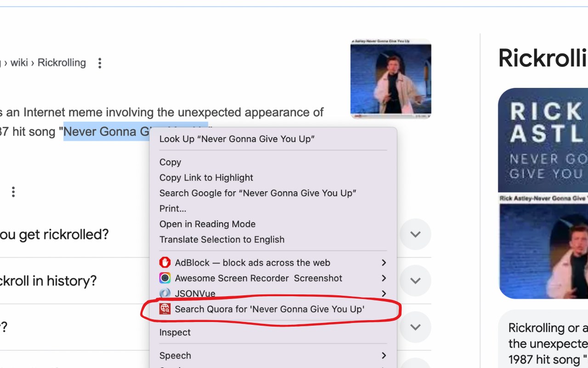Choose Copy Link to Highlight
588x368 pixels.
pos(206,178)
